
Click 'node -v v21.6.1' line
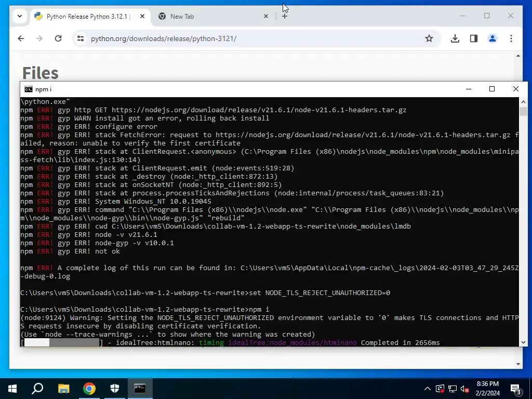tap(126, 235)
